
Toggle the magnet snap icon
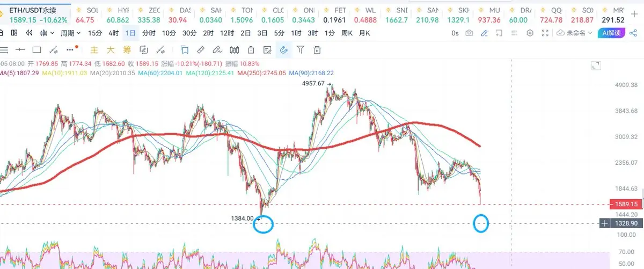284,50
